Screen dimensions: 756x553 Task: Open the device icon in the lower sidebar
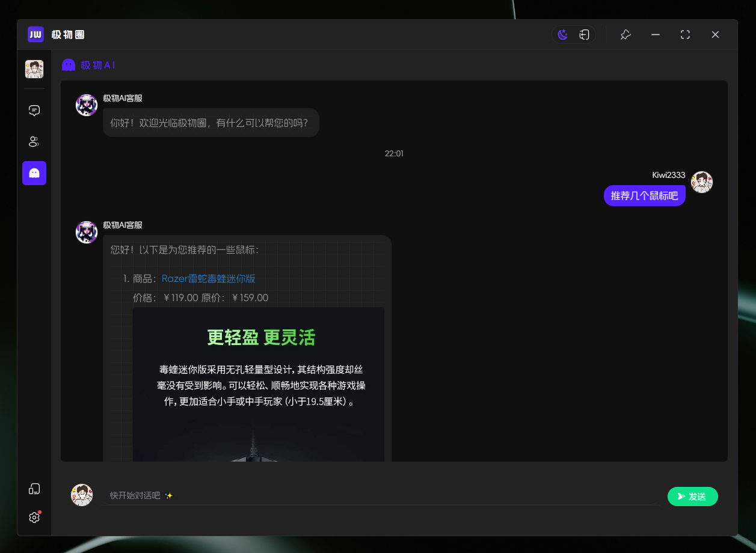34,489
